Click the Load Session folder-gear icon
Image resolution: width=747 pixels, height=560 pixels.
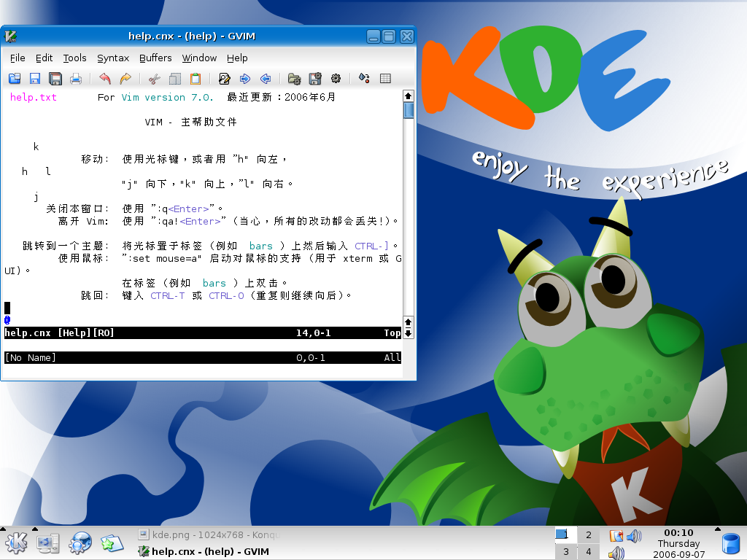click(x=295, y=79)
